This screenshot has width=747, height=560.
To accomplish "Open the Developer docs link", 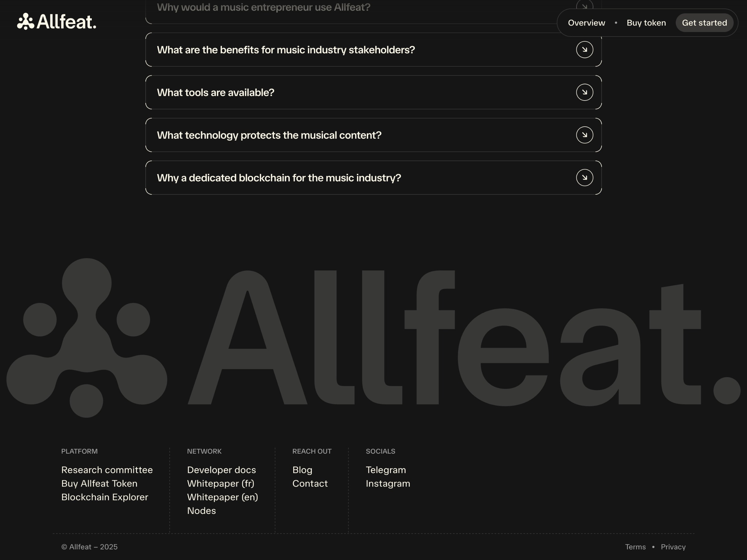I will coord(221,470).
